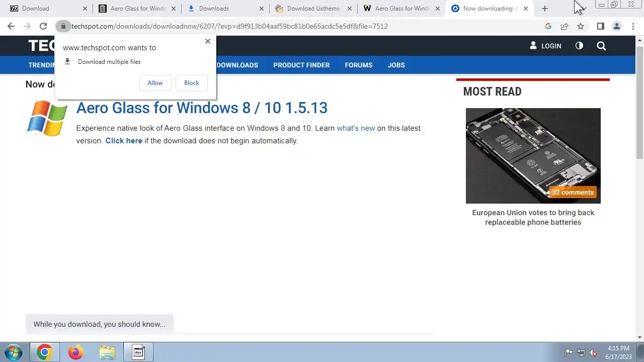Open the taskbar clock showing 4:15 PM
The height and width of the screenshot is (362, 644).
coord(618,352)
